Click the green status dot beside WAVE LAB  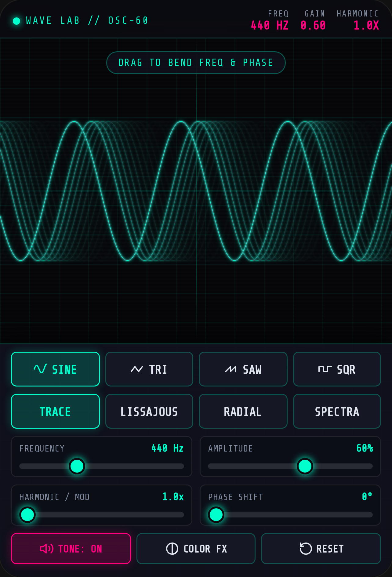tap(16, 21)
